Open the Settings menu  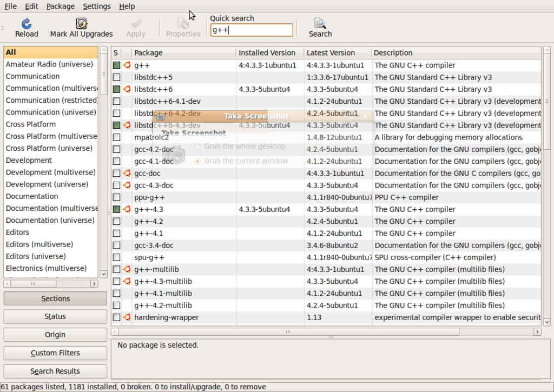(96, 6)
